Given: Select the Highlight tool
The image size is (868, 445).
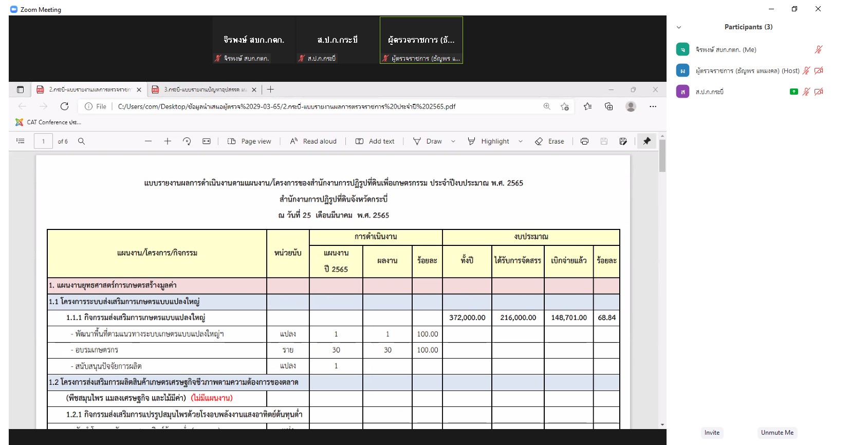Looking at the screenshot, I should [489, 141].
